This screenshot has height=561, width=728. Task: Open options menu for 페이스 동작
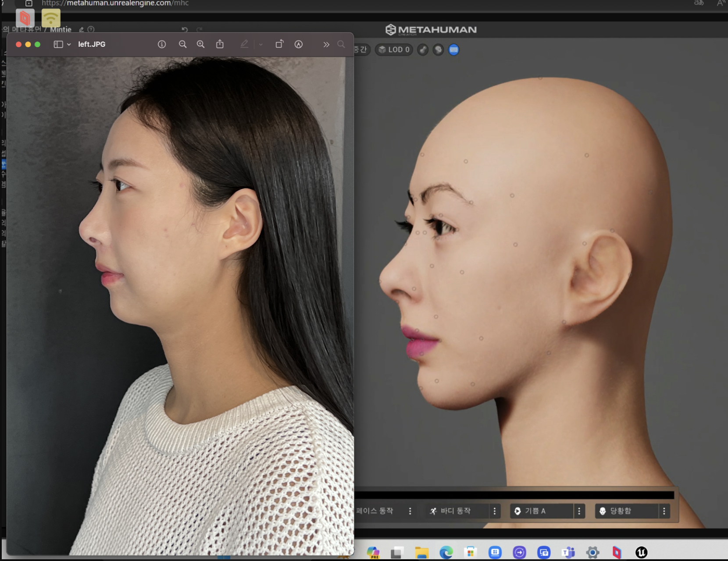410,511
